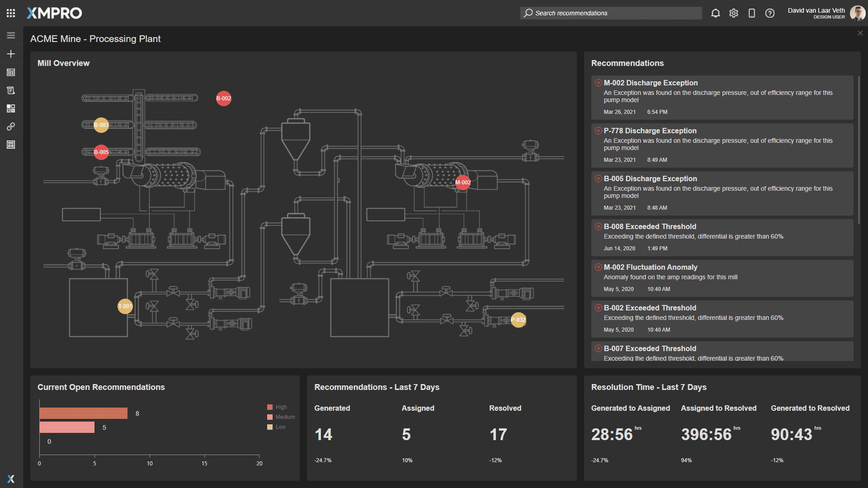Click the P-932 marker on the mill diagram

point(519,320)
